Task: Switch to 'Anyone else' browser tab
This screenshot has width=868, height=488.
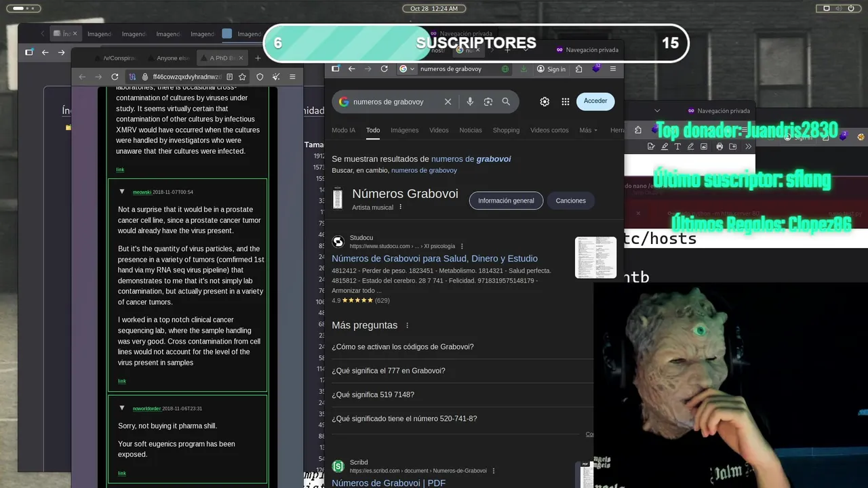Action: pos(167,58)
